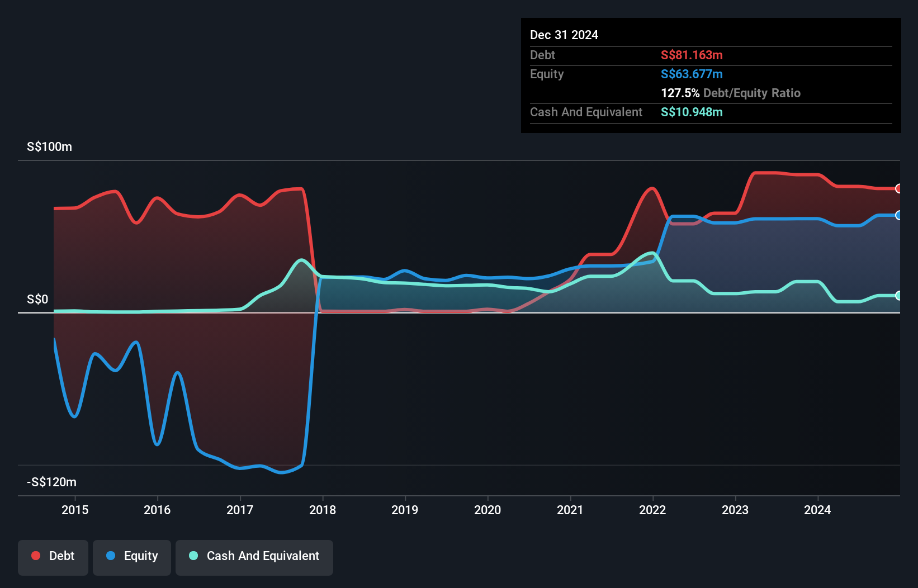Click the Equity label in the tooltip
Screen dimensions: 918x588
pos(547,74)
